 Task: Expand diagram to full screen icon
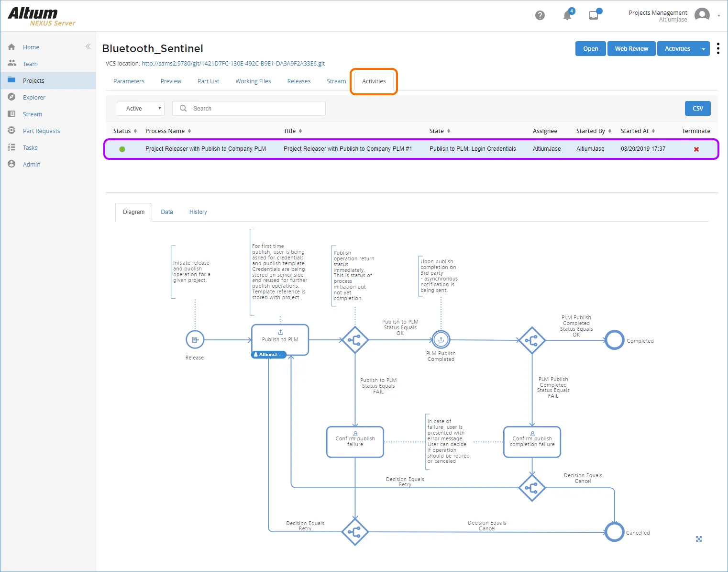coord(699,539)
